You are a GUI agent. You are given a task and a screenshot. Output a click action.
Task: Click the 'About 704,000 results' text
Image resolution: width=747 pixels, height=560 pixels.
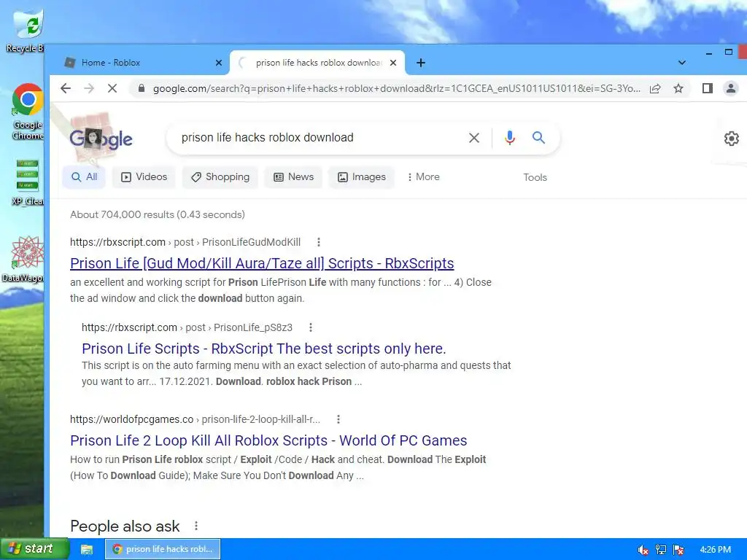tap(158, 215)
